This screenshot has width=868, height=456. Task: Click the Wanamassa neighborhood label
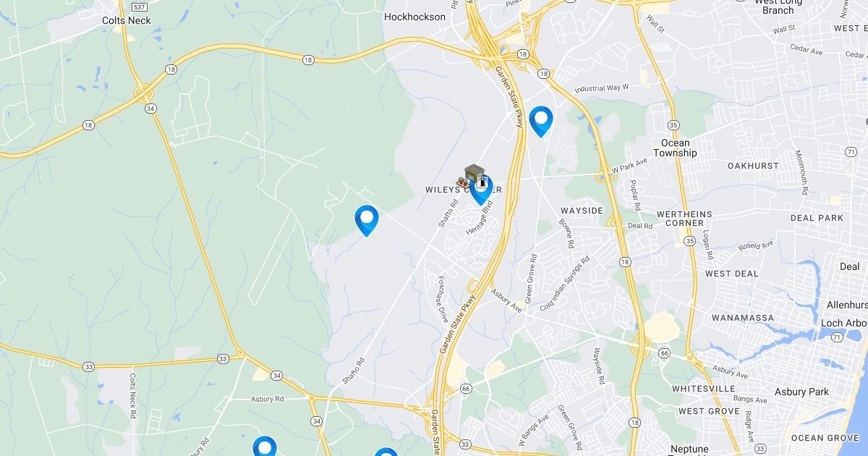[742, 318]
